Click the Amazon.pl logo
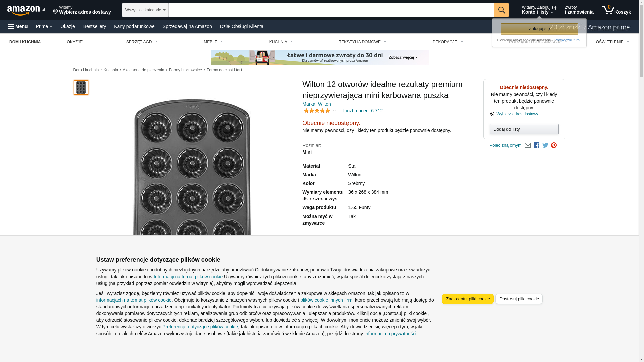The height and width of the screenshot is (362, 644). click(26, 10)
